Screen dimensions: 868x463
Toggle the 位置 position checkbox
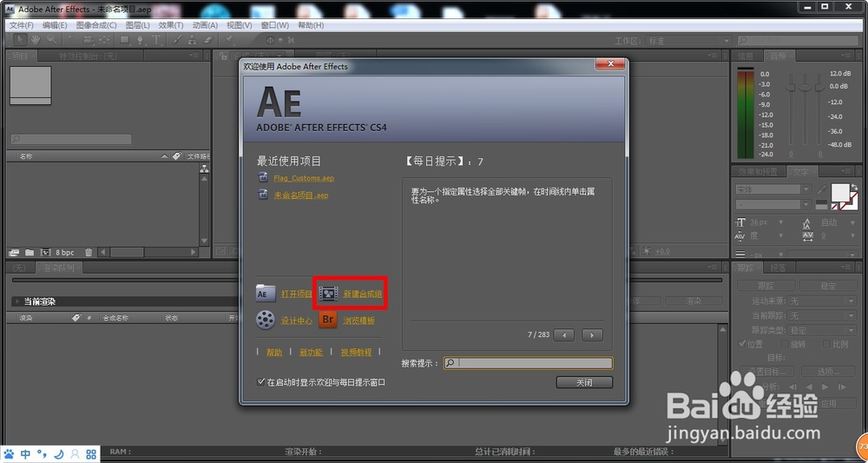click(742, 344)
